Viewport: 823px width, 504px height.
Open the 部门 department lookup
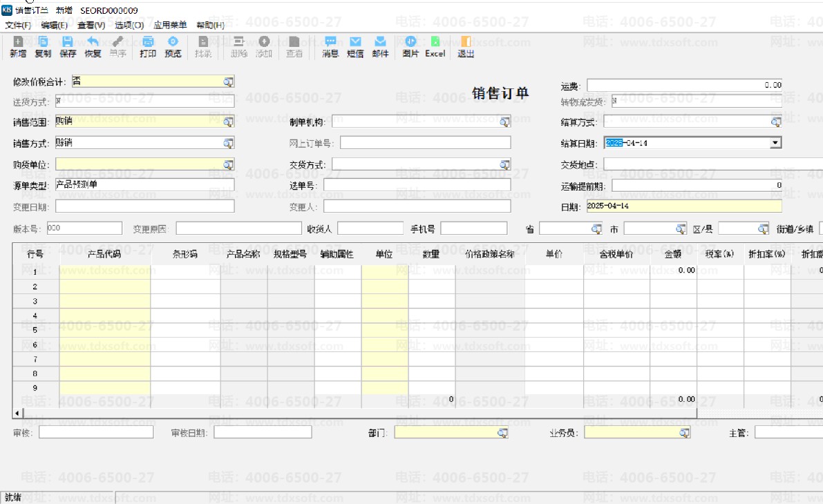502,432
